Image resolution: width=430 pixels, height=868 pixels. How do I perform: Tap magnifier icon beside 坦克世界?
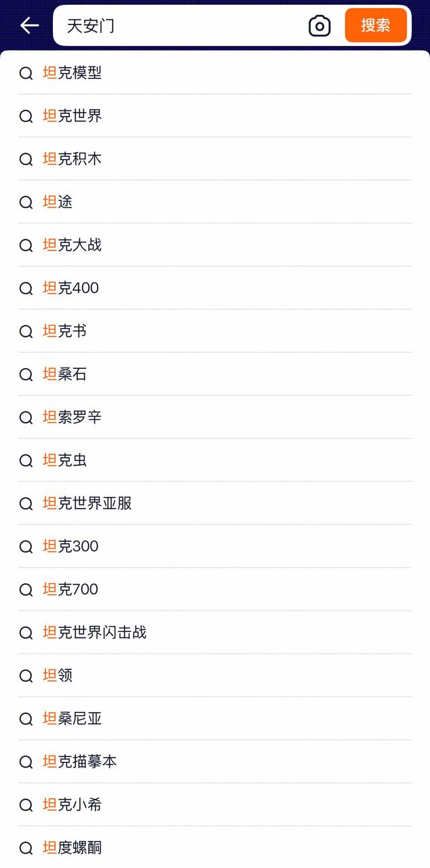pos(26,117)
